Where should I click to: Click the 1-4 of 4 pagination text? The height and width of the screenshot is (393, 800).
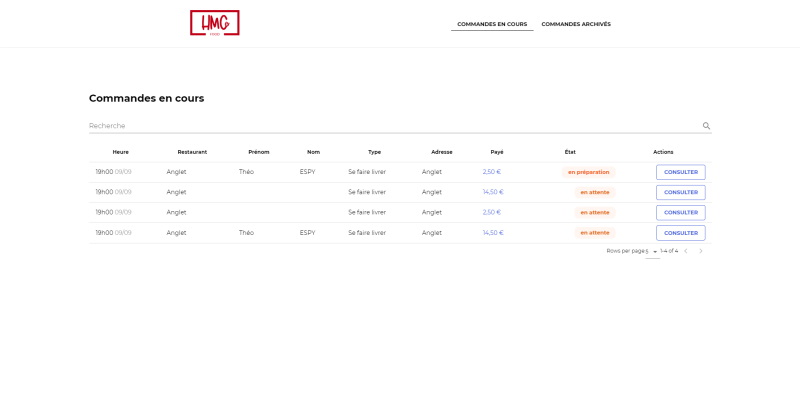tap(669, 251)
